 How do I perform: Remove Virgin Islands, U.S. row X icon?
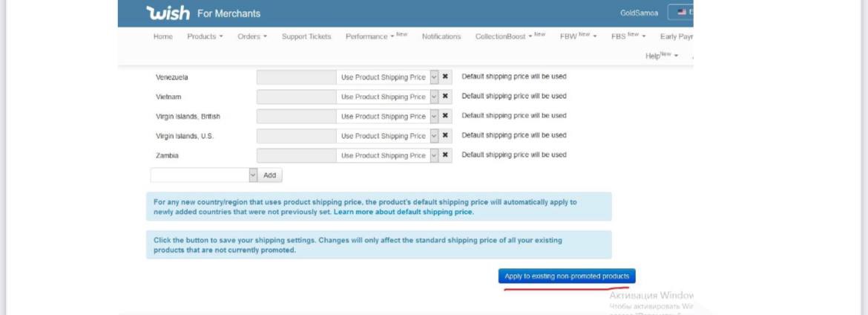click(x=445, y=136)
